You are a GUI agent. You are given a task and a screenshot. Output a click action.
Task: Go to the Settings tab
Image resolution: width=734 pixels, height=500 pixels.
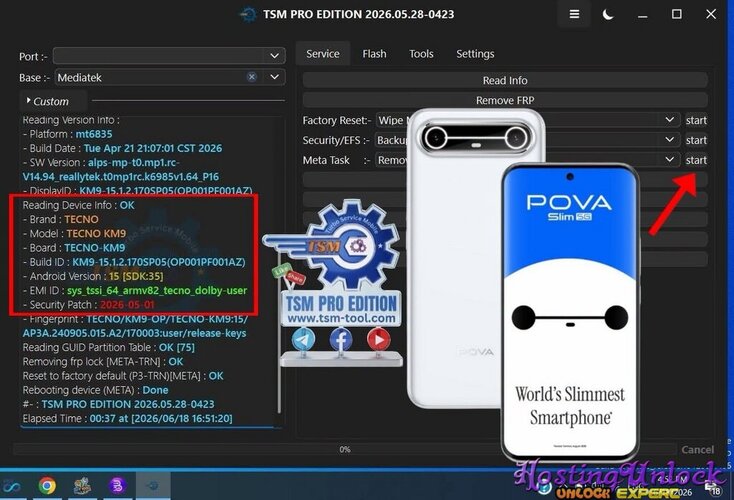[x=475, y=54]
